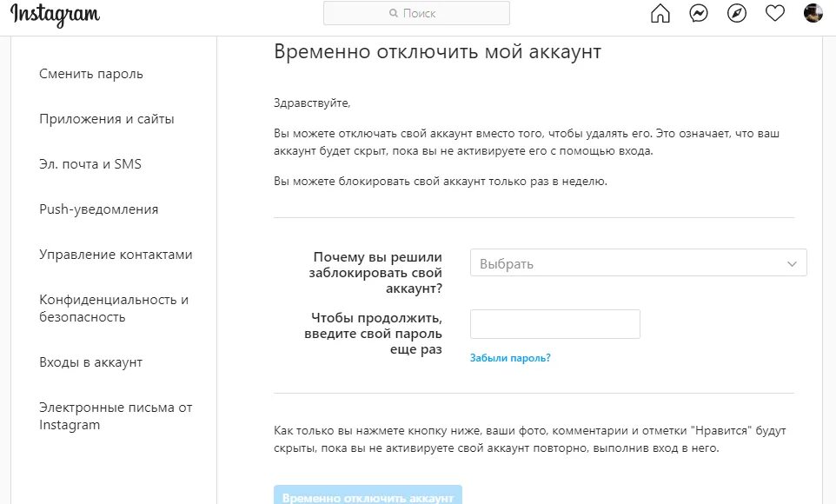The image size is (836, 504).
Task: Click the 'Забыли пароль?' link
Action: tap(510, 358)
